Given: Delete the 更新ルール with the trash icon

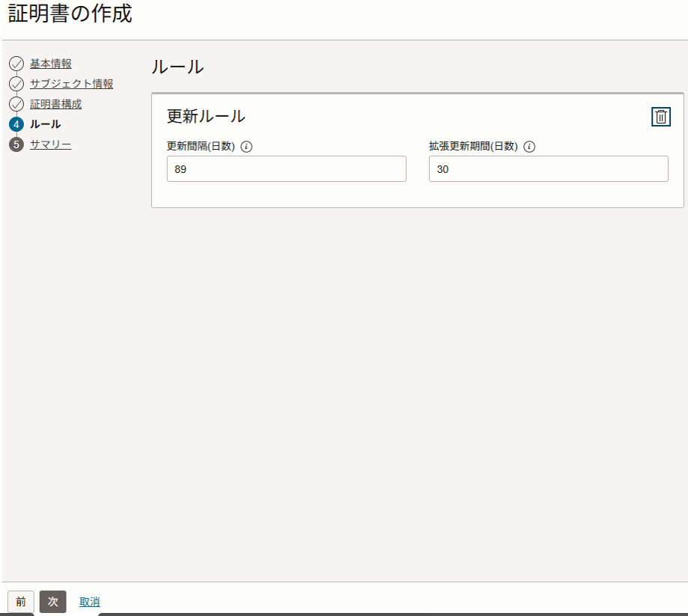Looking at the screenshot, I should [x=661, y=117].
